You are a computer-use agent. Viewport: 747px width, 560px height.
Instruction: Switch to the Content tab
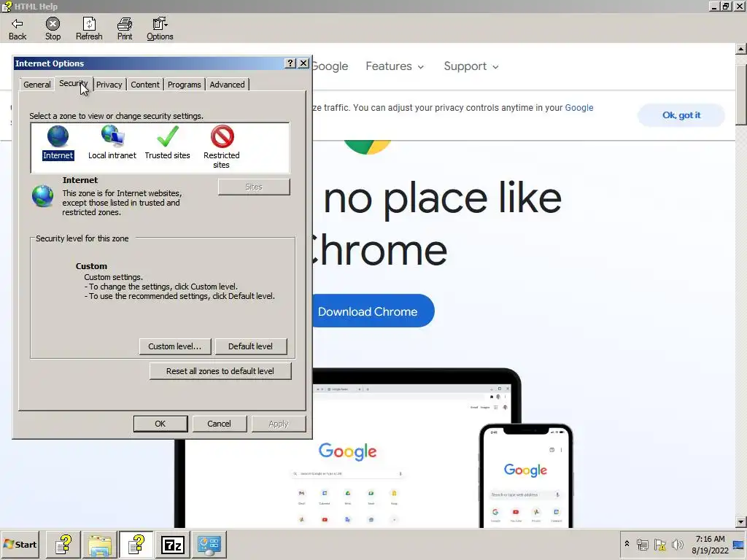coord(145,85)
